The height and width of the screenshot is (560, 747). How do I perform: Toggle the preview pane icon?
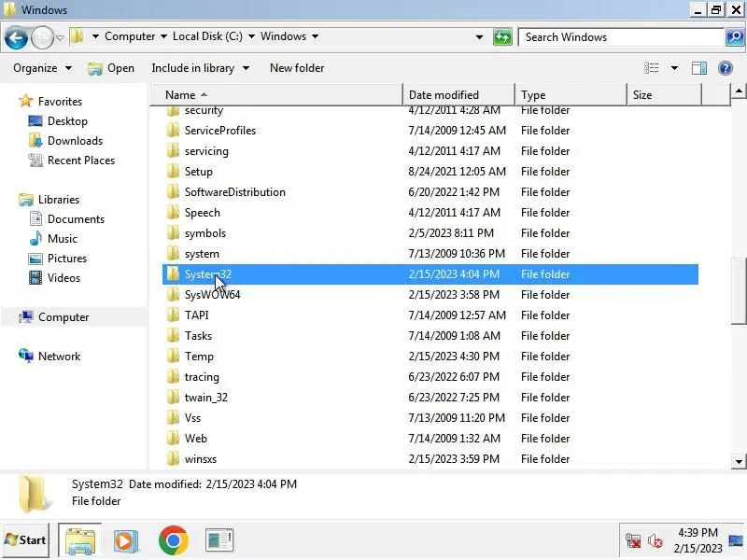coord(698,68)
